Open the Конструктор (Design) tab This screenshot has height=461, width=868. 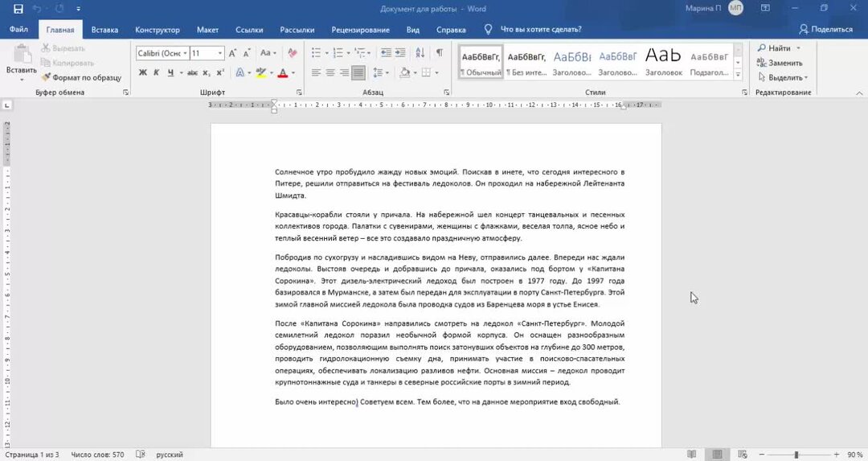point(158,30)
